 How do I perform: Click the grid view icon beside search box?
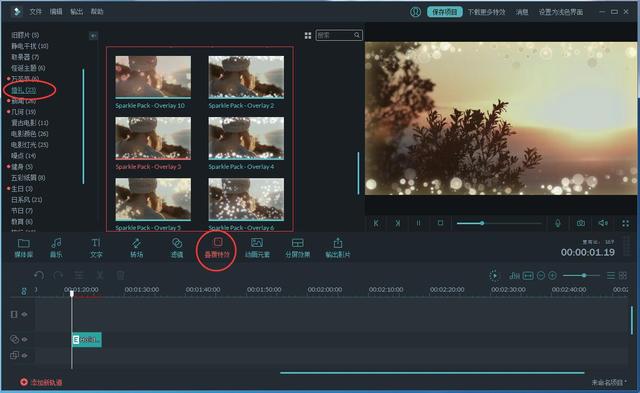(308, 36)
